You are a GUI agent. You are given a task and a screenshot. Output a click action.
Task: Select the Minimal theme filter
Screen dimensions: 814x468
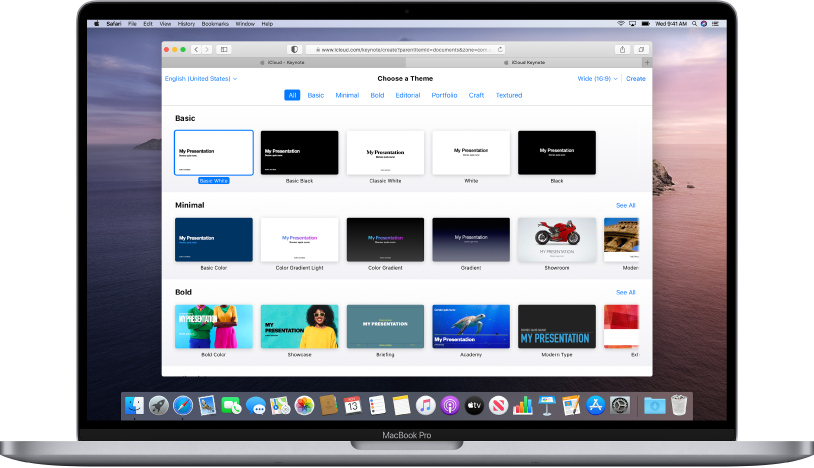point(347,95)
